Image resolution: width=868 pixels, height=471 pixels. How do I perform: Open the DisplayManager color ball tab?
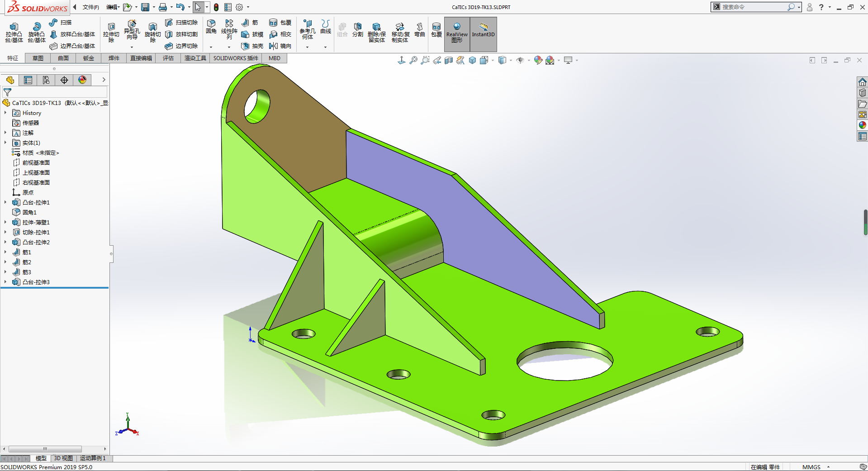82,80
